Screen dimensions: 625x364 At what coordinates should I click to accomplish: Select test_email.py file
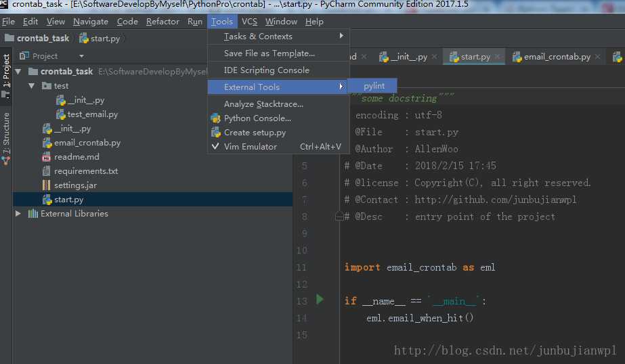[x=93, y=114]
